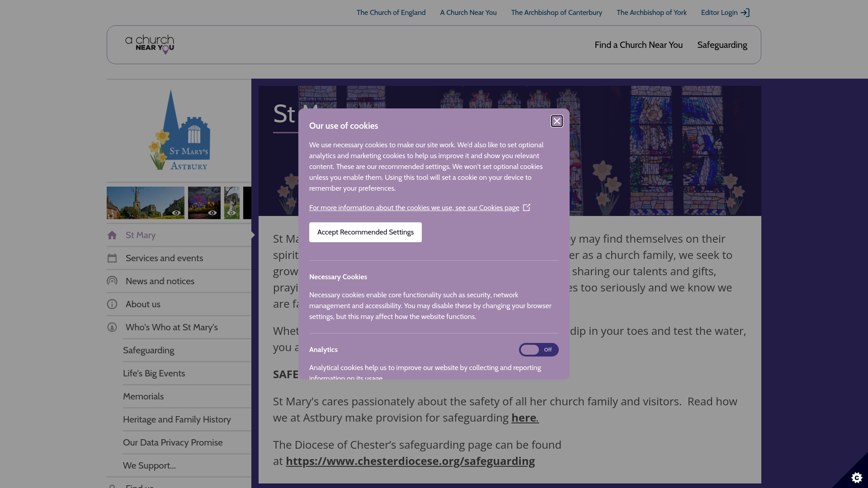Click the 'Our use of cookies' title
Viewport: 868px width, 488px height.
(344, 126)
